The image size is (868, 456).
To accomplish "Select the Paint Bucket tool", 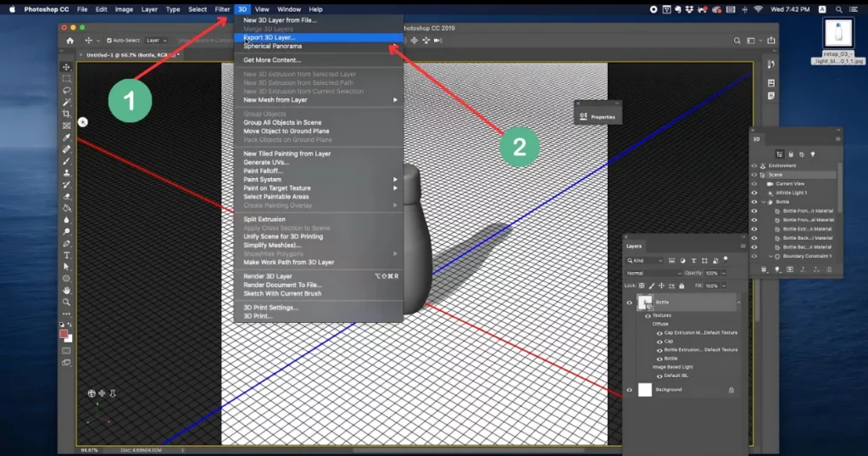I will 66,209.
